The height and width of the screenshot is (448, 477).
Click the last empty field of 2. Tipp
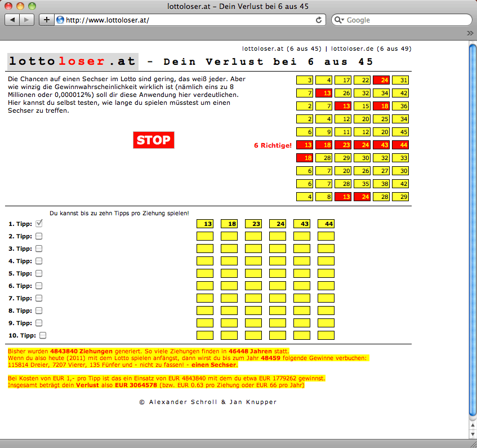click(x=326, y=236)
